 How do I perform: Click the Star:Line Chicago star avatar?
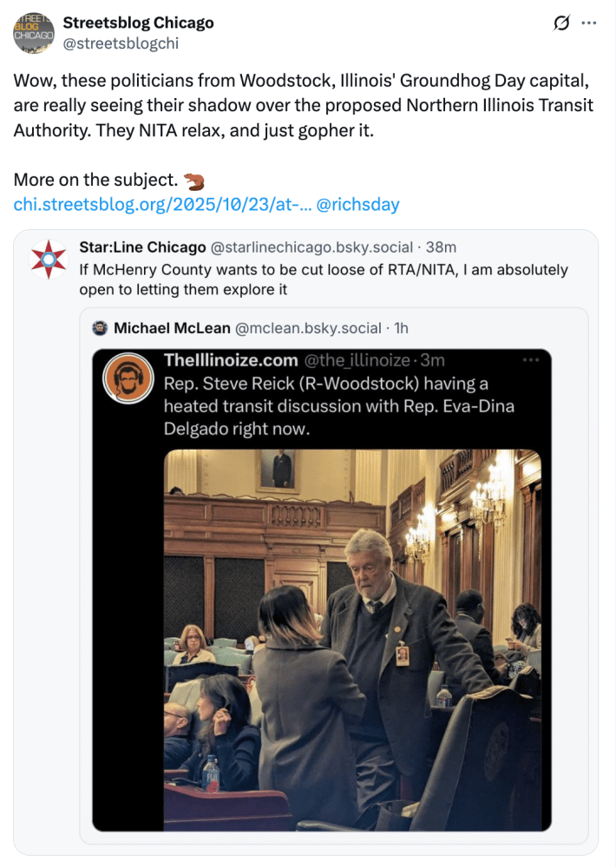click(49, 260)
